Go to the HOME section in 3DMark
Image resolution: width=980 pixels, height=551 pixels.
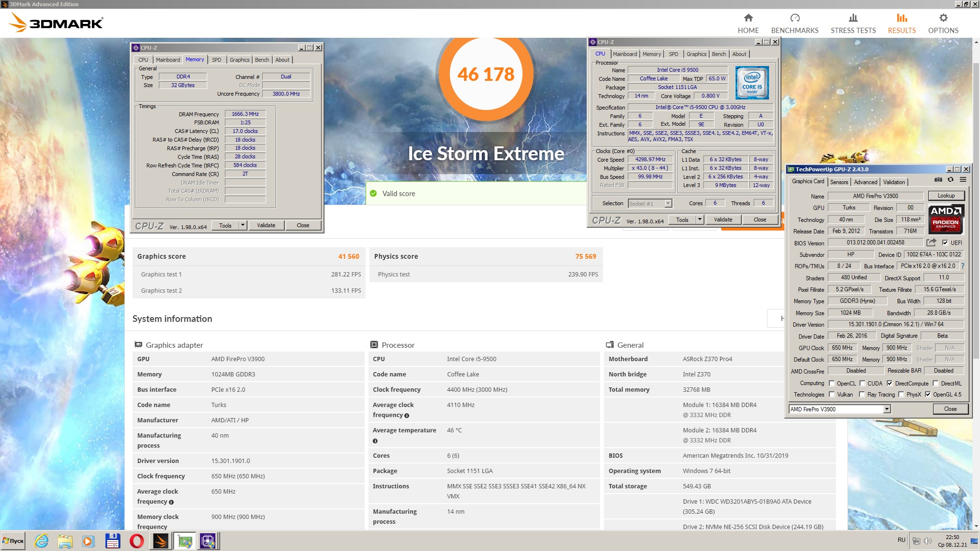(x=748, y=23)
